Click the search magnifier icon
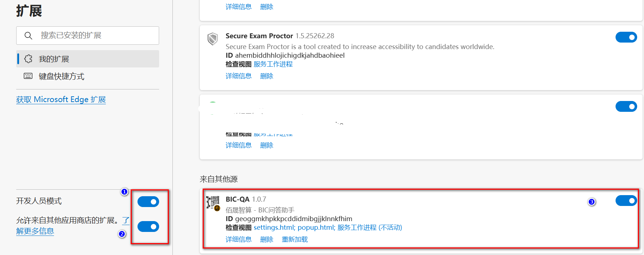This screenshot has width=644, height=255. 28,35
